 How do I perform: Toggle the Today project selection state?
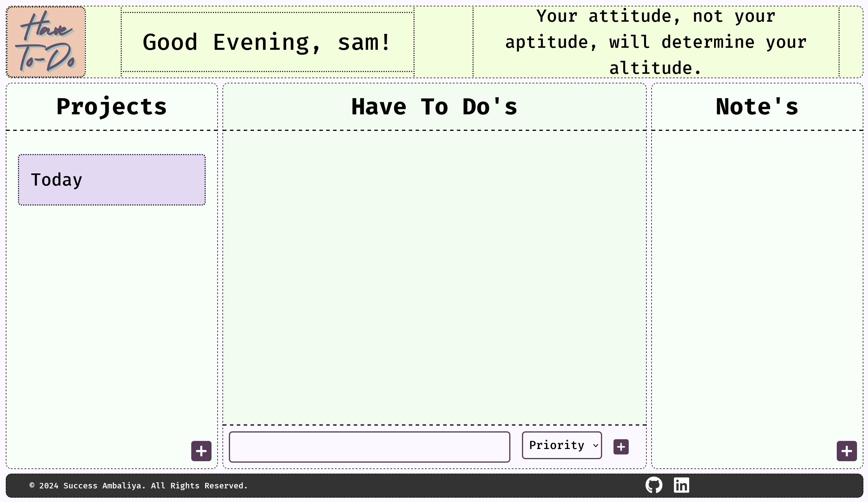[x=112, y=179]
